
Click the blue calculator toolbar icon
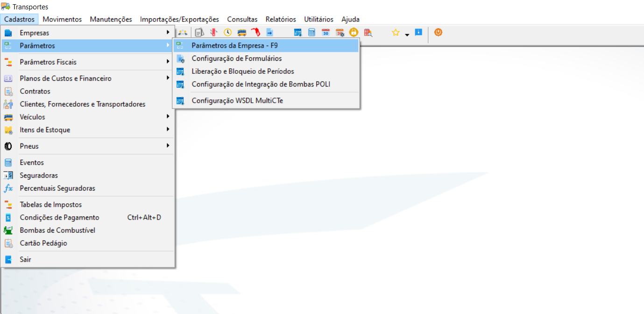point(311,32)
